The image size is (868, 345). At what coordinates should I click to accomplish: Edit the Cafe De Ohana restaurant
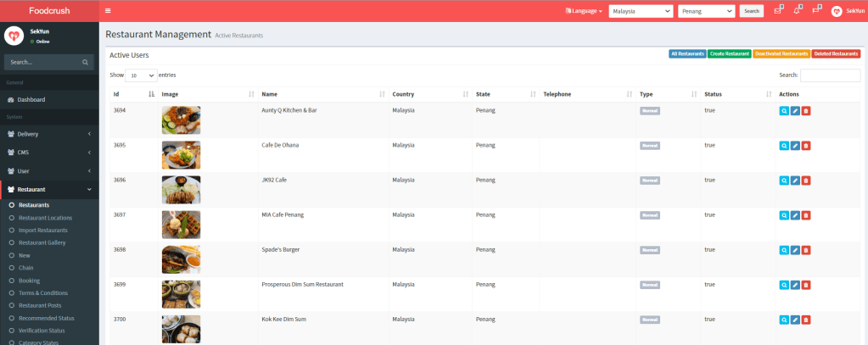[x=795, y=145]
